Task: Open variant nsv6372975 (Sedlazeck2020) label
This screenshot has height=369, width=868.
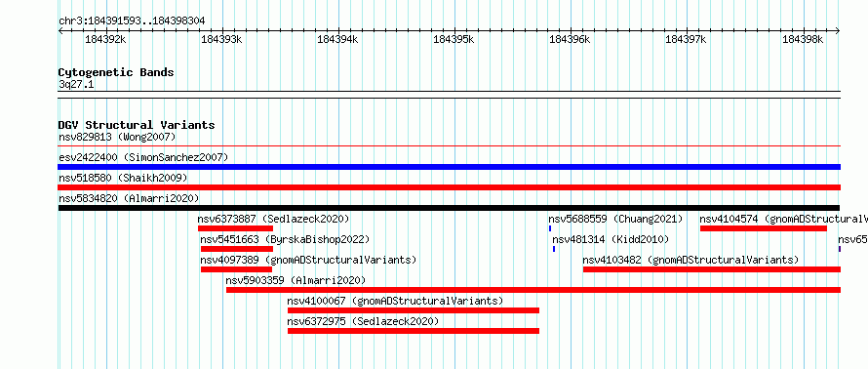Action: coord(363,321)
